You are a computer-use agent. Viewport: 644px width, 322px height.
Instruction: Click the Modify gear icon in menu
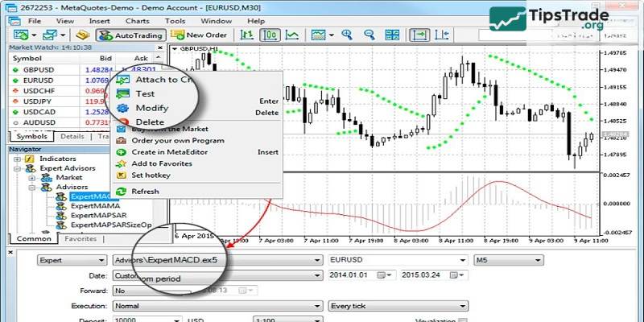coord(122,108)
